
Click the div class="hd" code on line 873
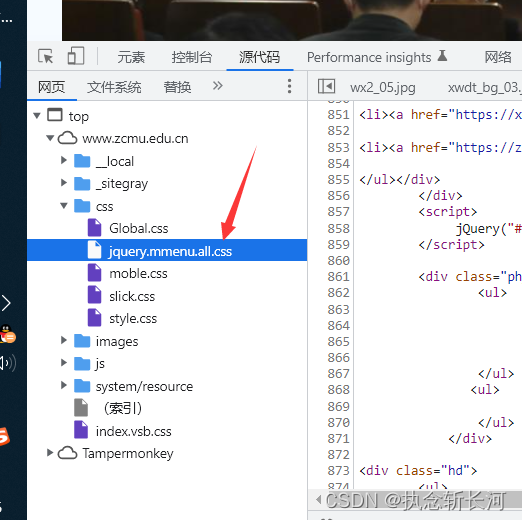click(x=418, y=471)
